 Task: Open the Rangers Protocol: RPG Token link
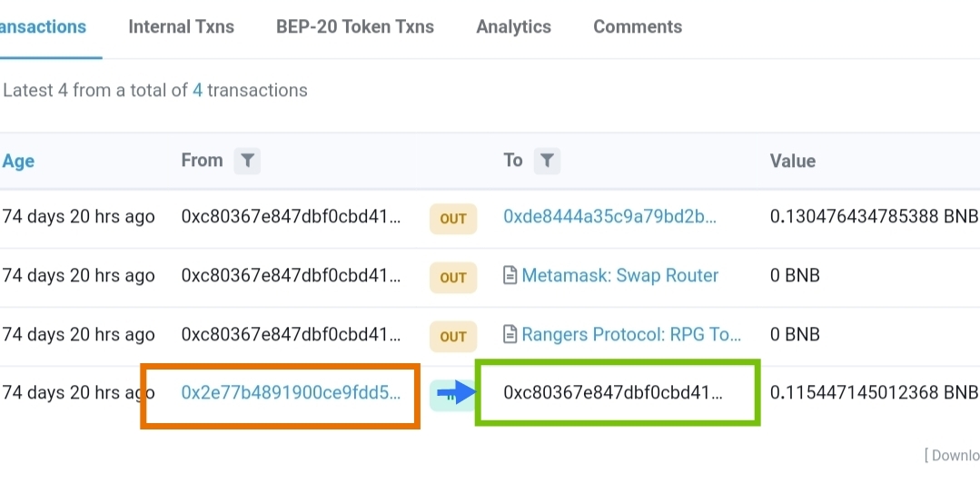click(x=631, y=334)
